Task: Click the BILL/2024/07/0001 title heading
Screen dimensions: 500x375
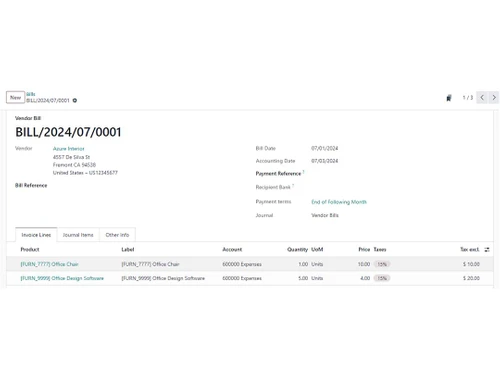Action: point(68,132)
